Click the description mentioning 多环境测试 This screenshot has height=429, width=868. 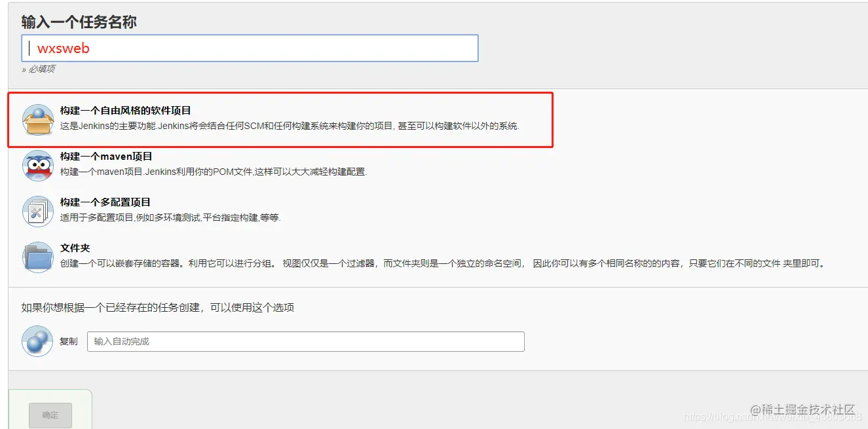pyautogui.click(x=170, y=217)
